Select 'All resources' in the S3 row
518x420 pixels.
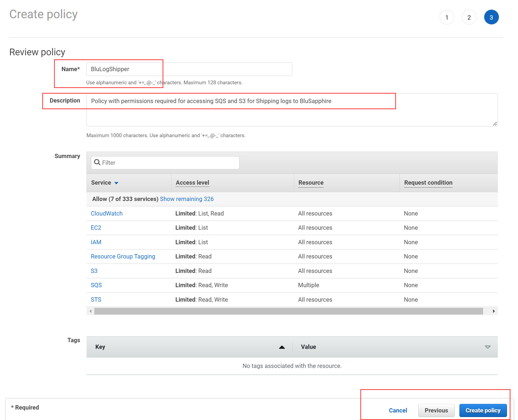tap(315, 271)
